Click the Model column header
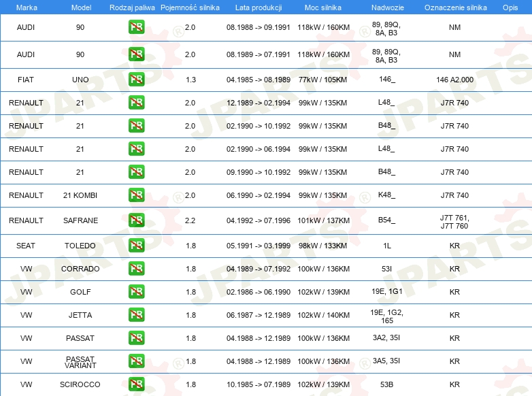532x396 pixels. (x=81, y=7)
